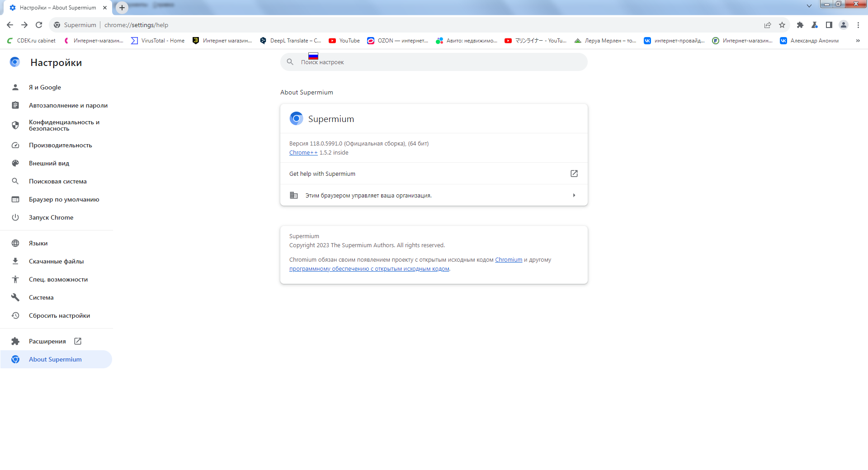
Task: Click the Chromium open source link
Action: pos(509,260)
